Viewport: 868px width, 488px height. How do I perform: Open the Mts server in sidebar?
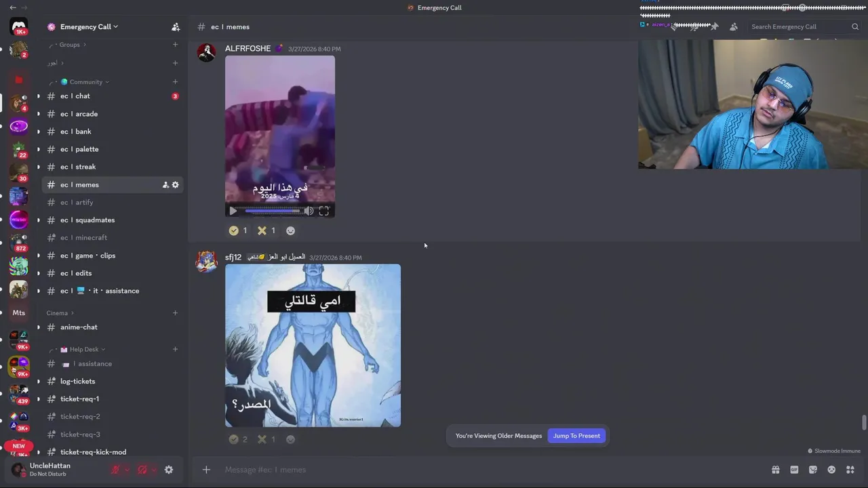19,313
